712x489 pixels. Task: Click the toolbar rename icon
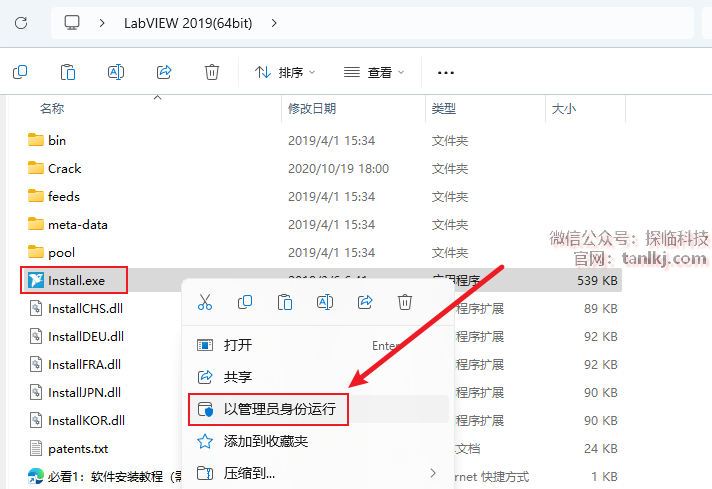[x=116, y=72]
